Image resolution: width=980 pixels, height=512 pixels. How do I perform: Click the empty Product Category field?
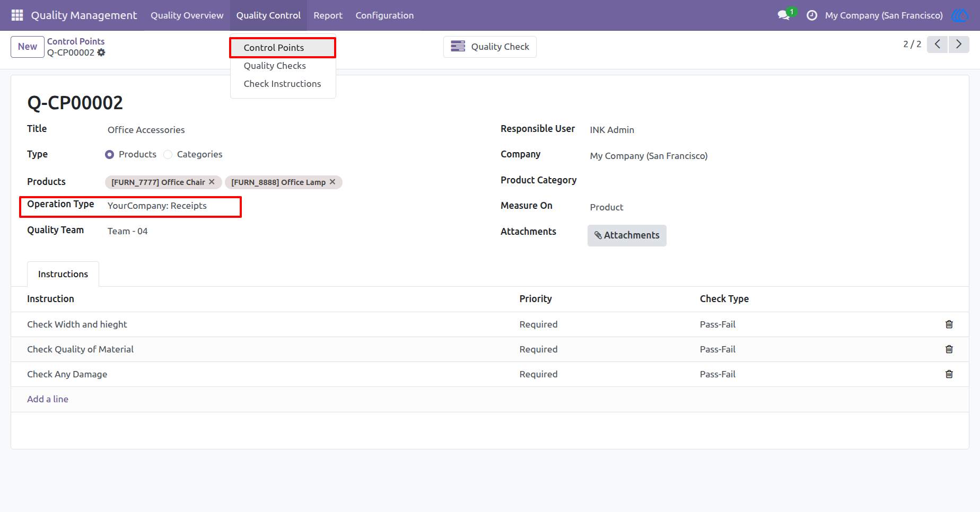[x=769, y=181]
